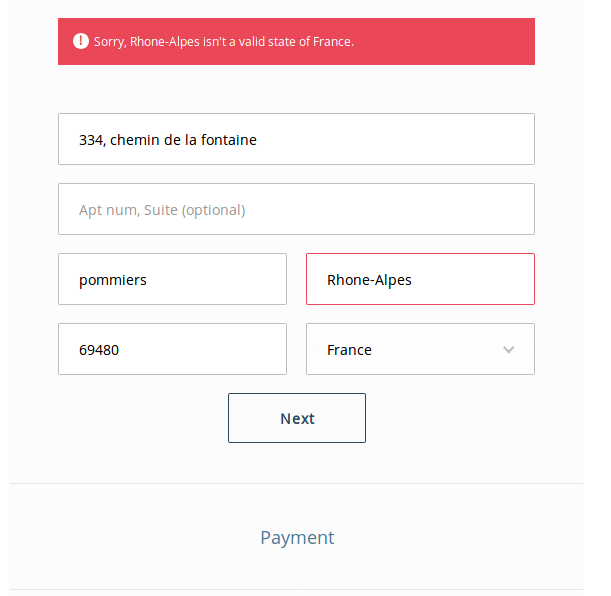The height and width of the screenshot is (596, 611).
Task: Click the selected France value in country box
Action: tap(349, 350)
